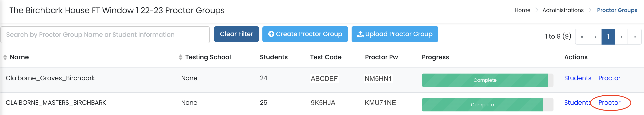This screenshot has height=115, width=644.
Task: Go to next page arrow
Action: (621, 37)
